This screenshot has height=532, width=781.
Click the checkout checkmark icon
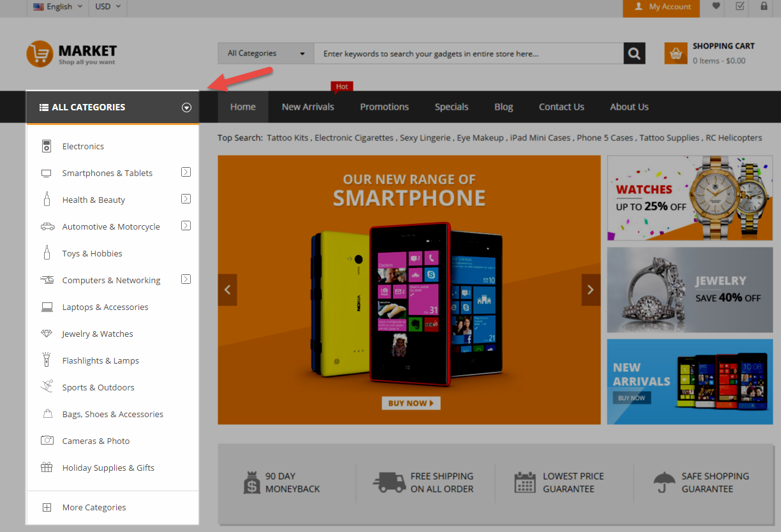click(x=740, y=6)
